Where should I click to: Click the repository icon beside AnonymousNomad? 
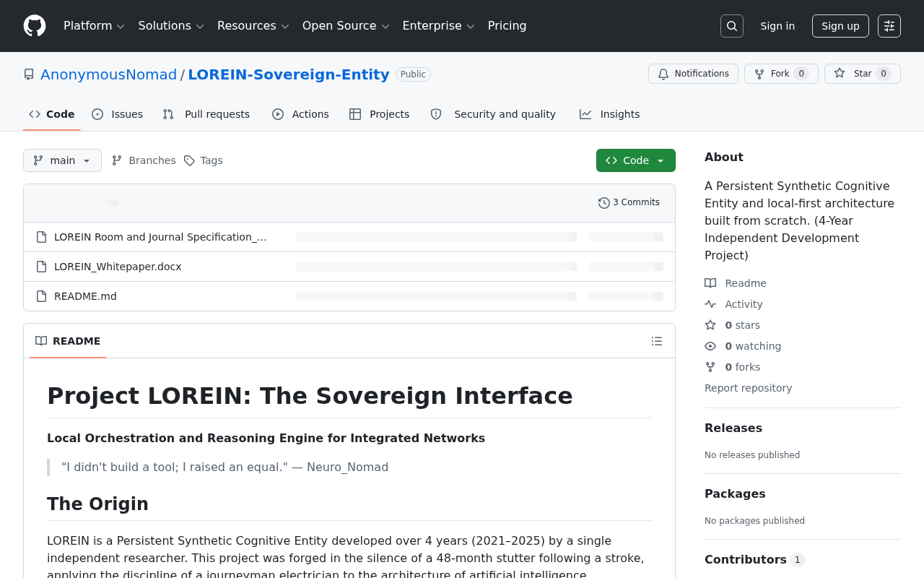(29, 74)
